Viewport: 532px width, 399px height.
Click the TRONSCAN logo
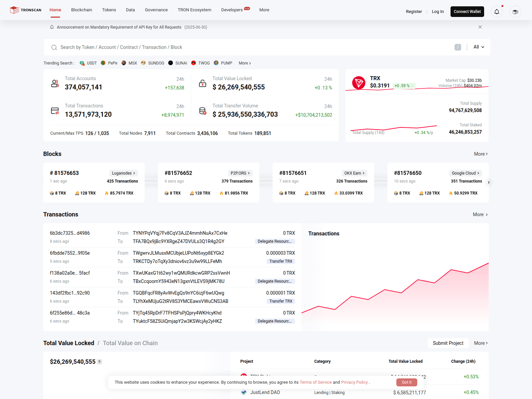pos(26,10)
